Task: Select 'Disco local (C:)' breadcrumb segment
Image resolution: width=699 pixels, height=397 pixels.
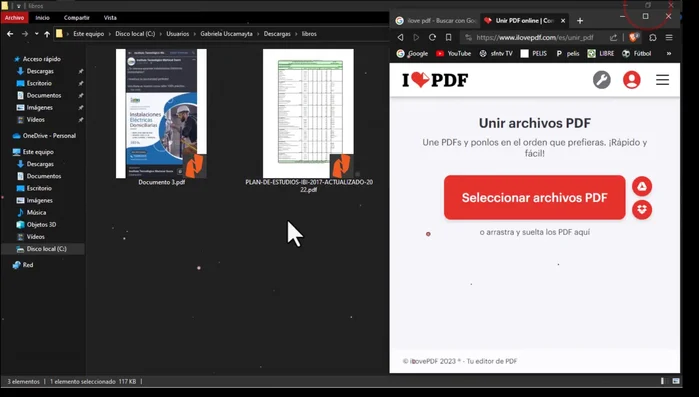Action: pos(135,34)
